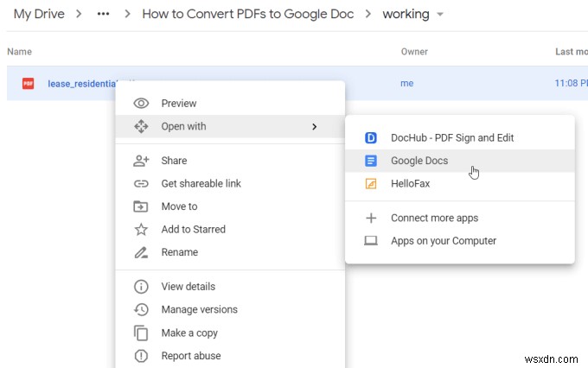The image size is (588, 368).
Task: Click the Owner column header
Action: click(414, 52)
